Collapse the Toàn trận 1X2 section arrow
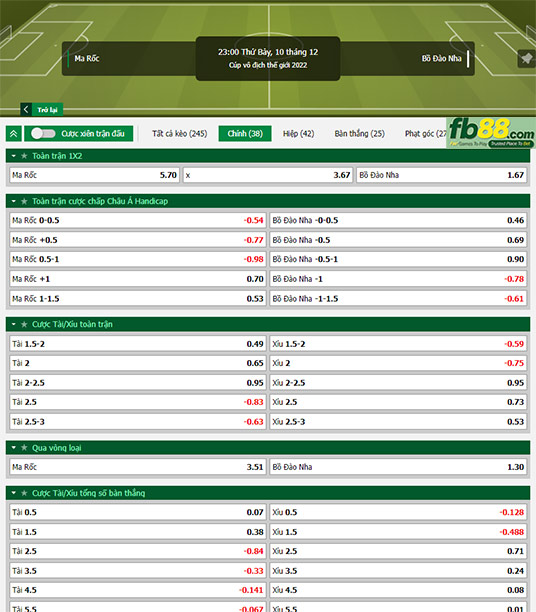Screen dimensions: 536x612 pyautogui.click(x=14, y=156)
